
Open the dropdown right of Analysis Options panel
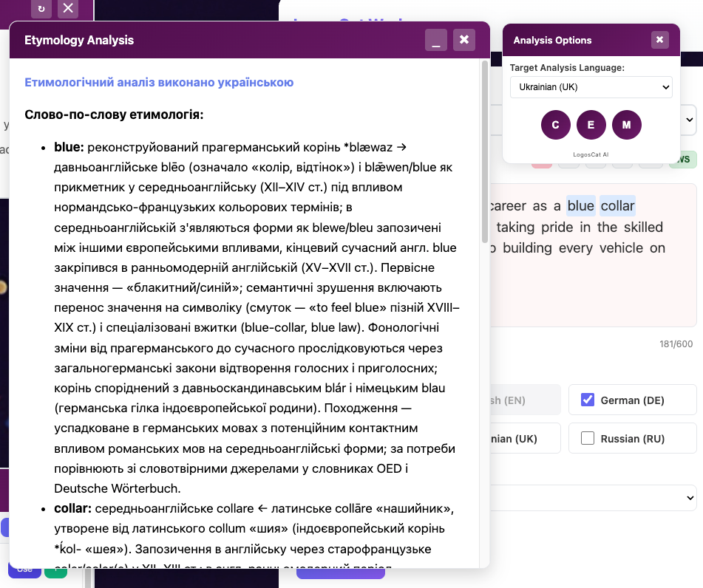tap(689, 119)
